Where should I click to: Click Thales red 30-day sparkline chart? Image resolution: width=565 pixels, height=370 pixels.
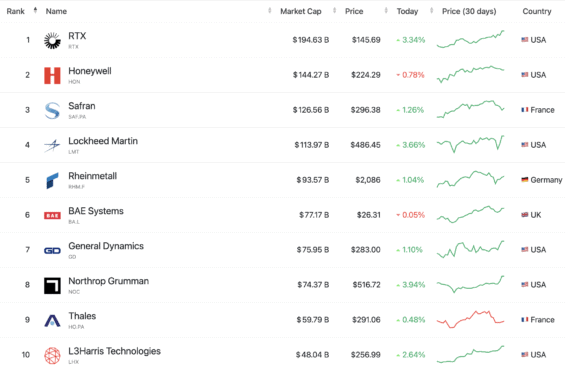click(470, 319)
